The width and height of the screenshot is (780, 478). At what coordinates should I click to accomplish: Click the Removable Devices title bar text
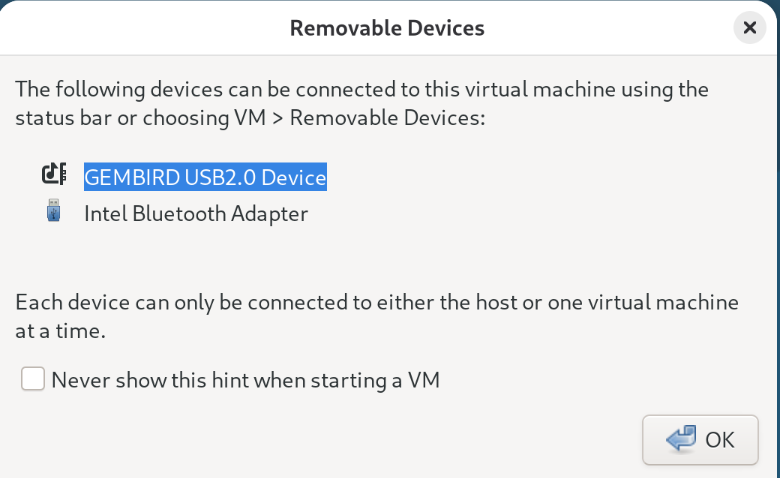[387, 28]
